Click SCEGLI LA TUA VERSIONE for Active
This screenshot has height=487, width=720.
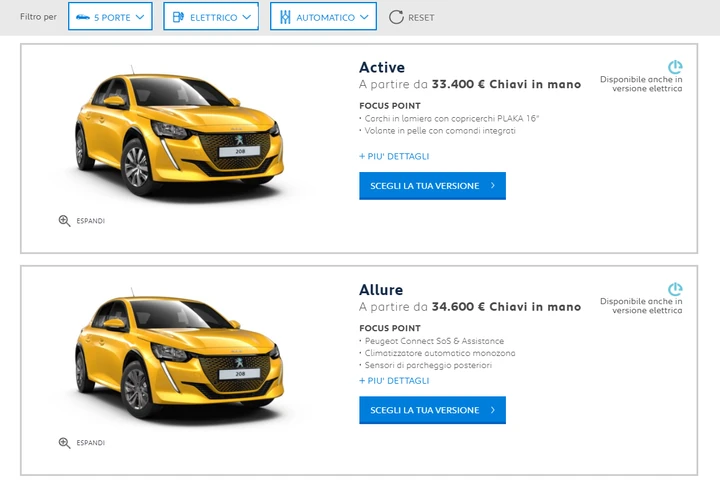[x=433, y=186]
